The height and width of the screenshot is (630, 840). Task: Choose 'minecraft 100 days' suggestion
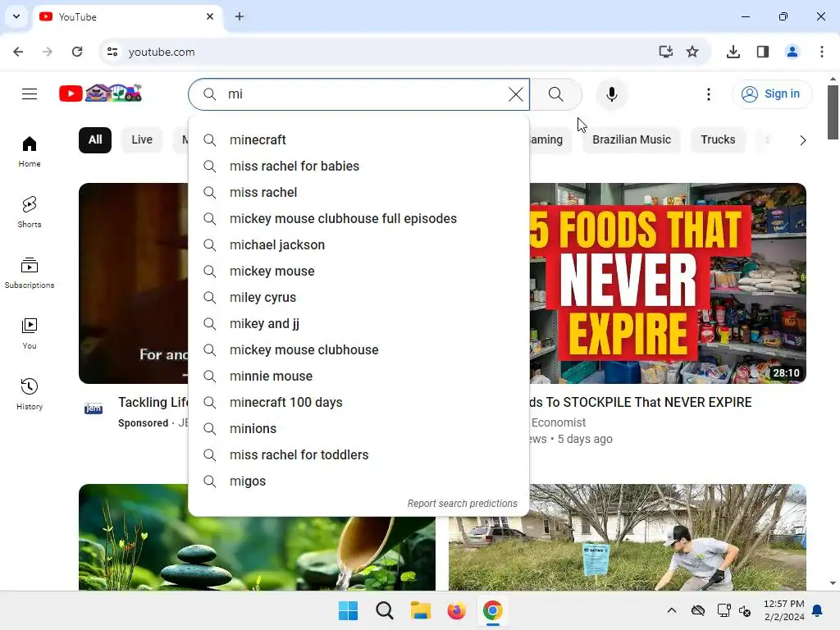[x=359, y=402]
